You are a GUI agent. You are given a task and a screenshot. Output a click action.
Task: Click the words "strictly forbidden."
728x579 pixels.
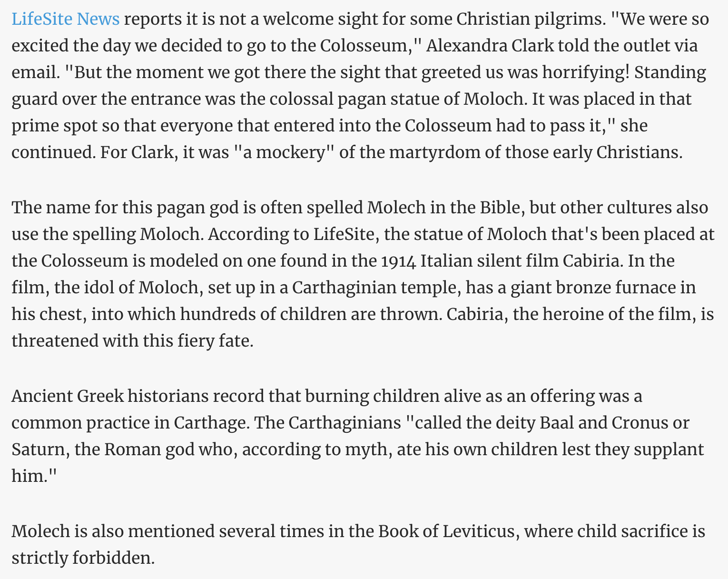(x=83, y=558)
